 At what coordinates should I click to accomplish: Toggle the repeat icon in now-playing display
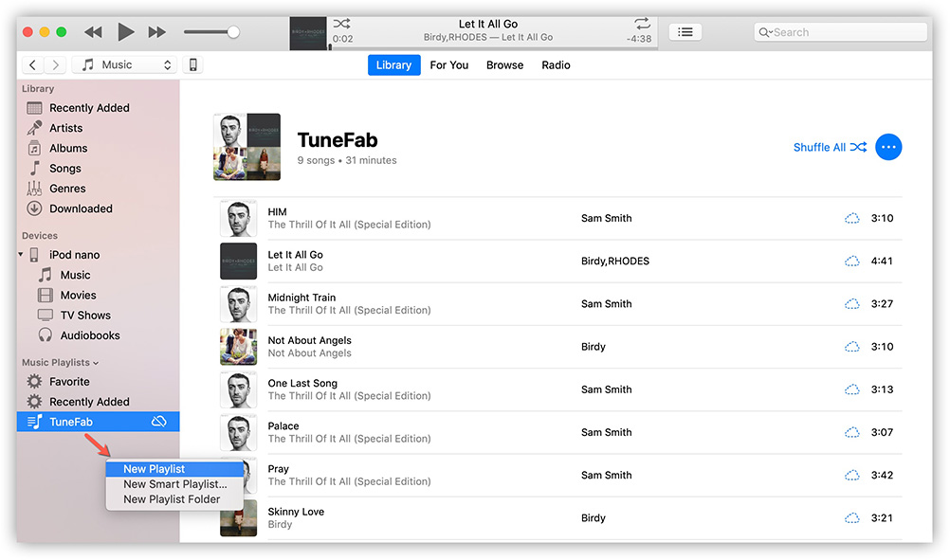coord(643,24)
